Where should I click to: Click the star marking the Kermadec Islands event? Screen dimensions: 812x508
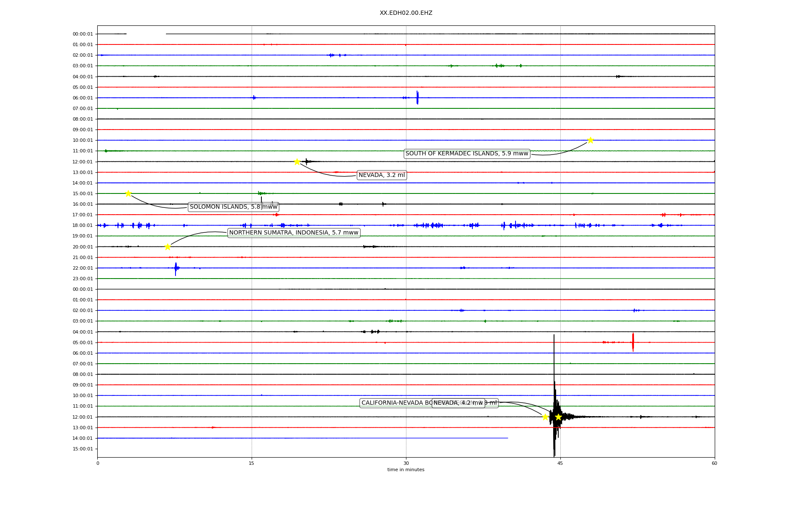coord(590,140)
